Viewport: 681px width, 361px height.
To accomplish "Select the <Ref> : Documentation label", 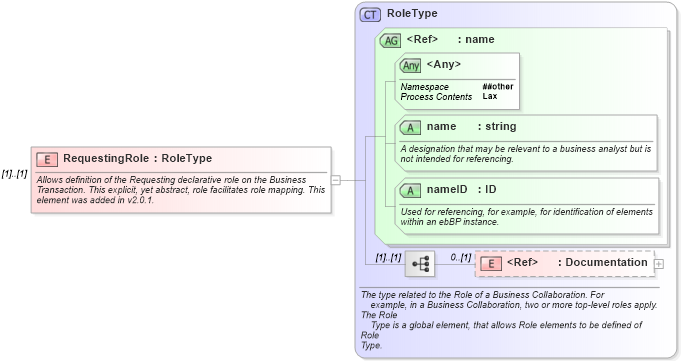I will (577, 262).
